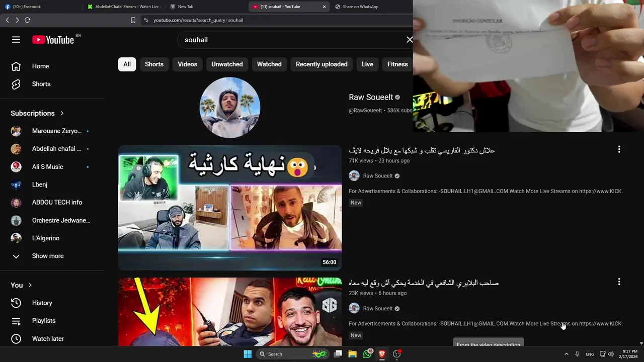Image resolution: width=644 pixels, height=362 pixels.
Task: Click the taskbar microphone icon
Action: tap(577, 354)
